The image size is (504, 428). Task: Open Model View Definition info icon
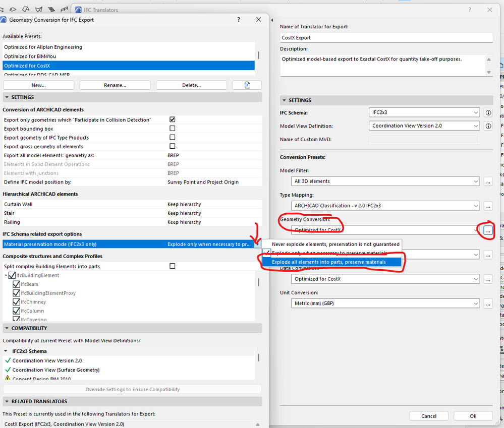coord(488,126)
